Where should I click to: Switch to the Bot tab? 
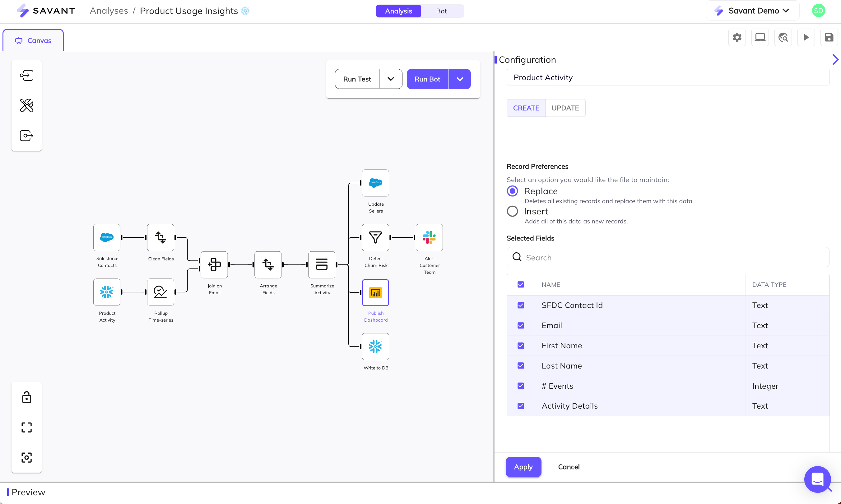pyautogui.click(x=441, y=11)
